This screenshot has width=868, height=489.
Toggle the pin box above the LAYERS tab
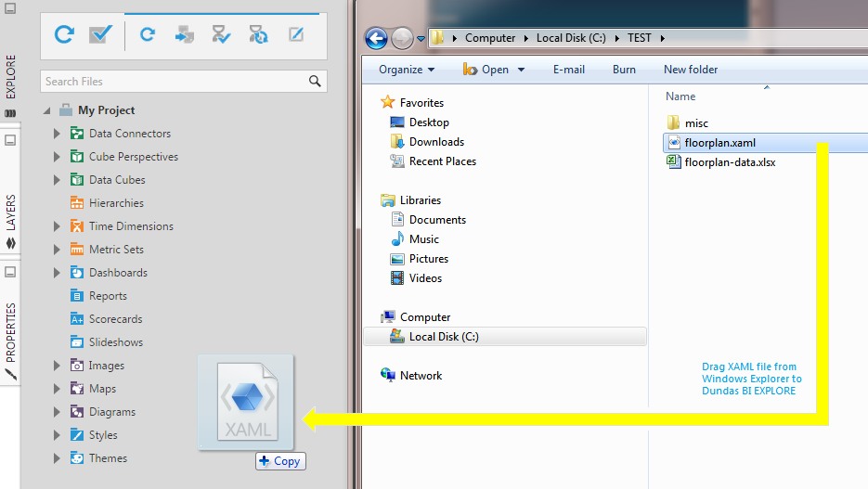tap(10, 141)
